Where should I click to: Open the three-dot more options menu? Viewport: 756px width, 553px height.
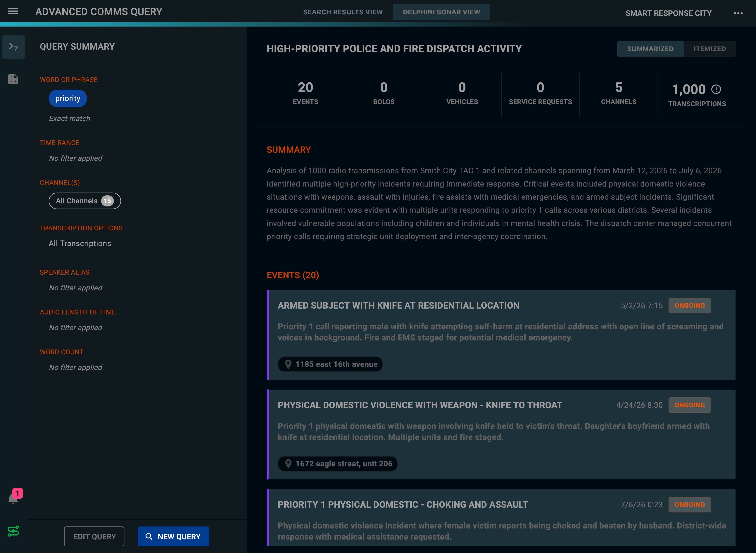738,13
